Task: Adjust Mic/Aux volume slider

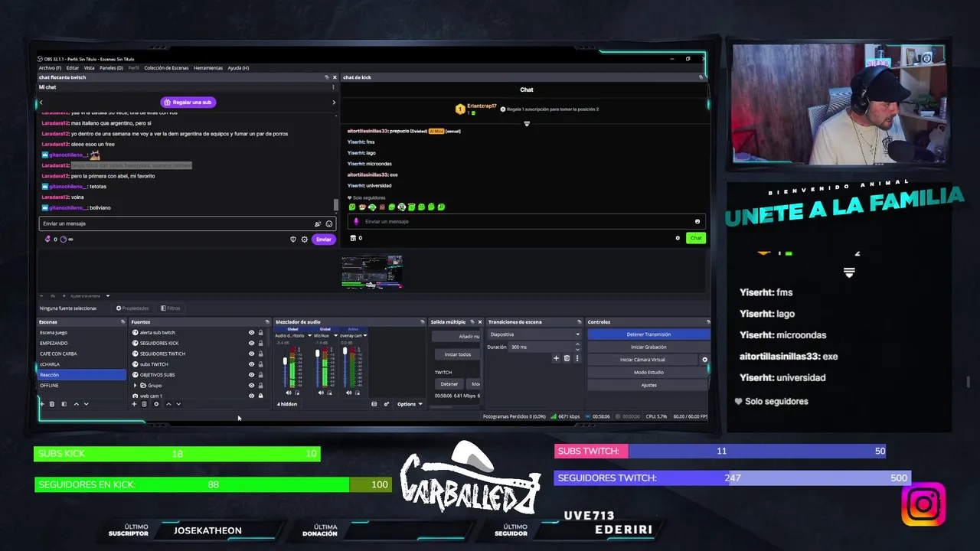Action: click(x=317, y=353)
